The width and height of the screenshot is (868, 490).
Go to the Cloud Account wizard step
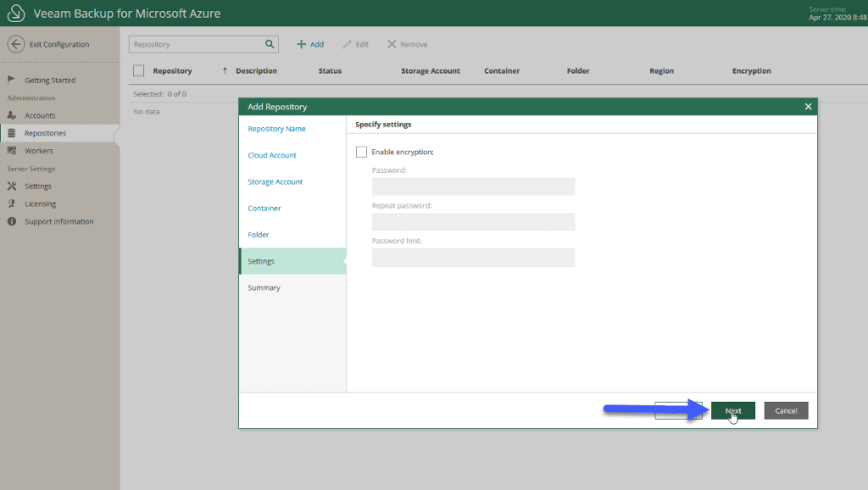[272, 155]
